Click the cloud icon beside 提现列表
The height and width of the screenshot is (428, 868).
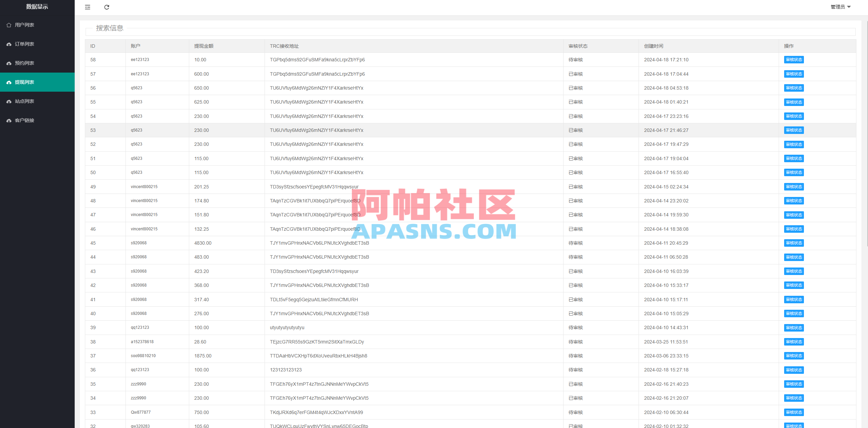(9, 82)
